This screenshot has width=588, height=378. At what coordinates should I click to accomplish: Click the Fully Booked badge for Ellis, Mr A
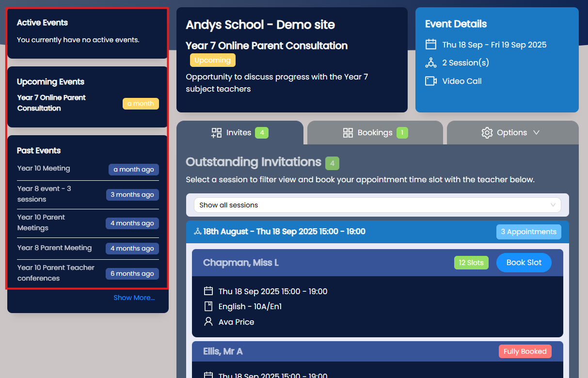[525, 351]
